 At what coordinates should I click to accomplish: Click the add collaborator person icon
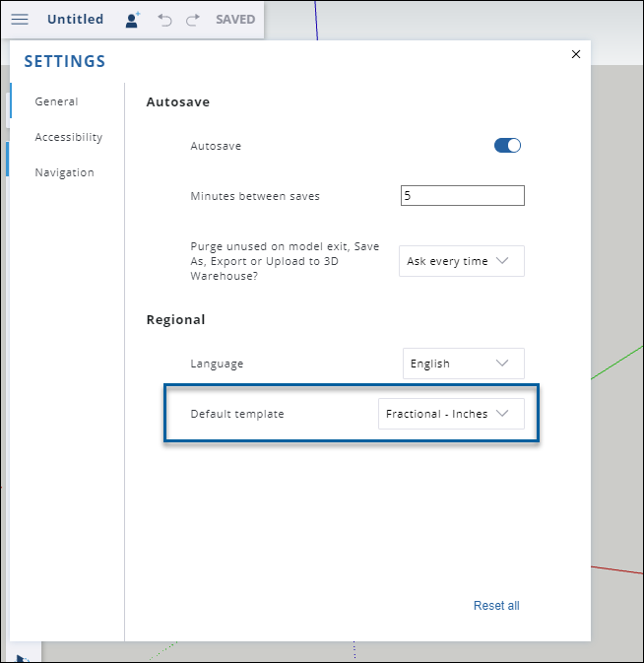[x=133, y=20]
